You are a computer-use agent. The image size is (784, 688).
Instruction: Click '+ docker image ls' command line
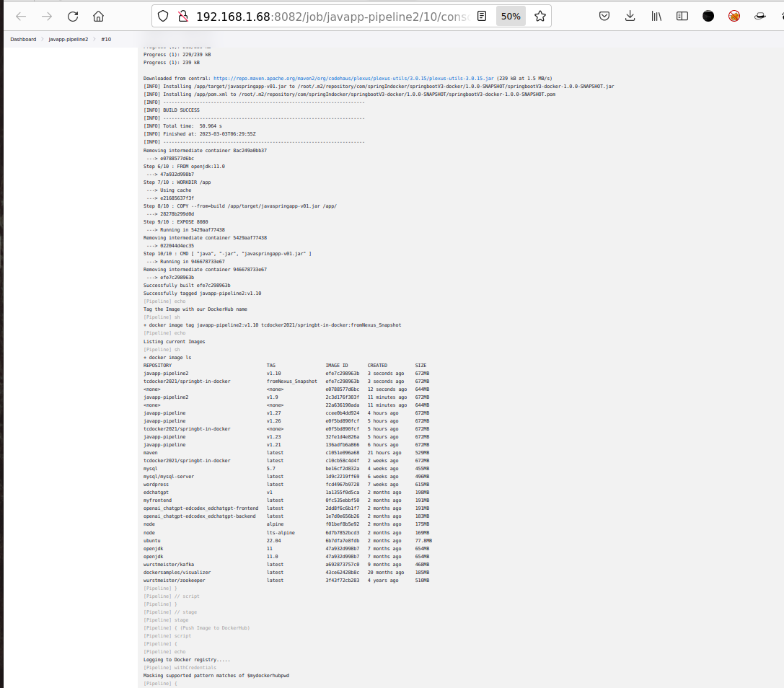(167, 358)
